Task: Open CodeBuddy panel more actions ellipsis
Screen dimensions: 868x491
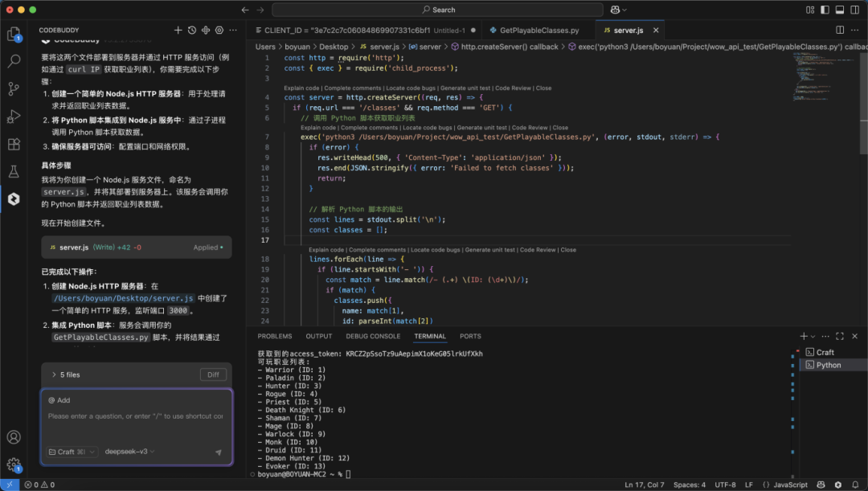Action: tap(233, 31)
